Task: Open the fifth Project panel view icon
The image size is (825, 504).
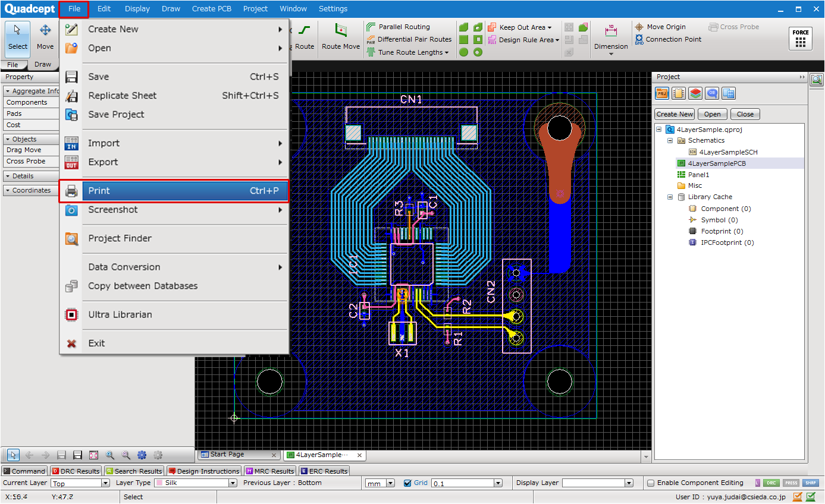Action: [729, 93]
